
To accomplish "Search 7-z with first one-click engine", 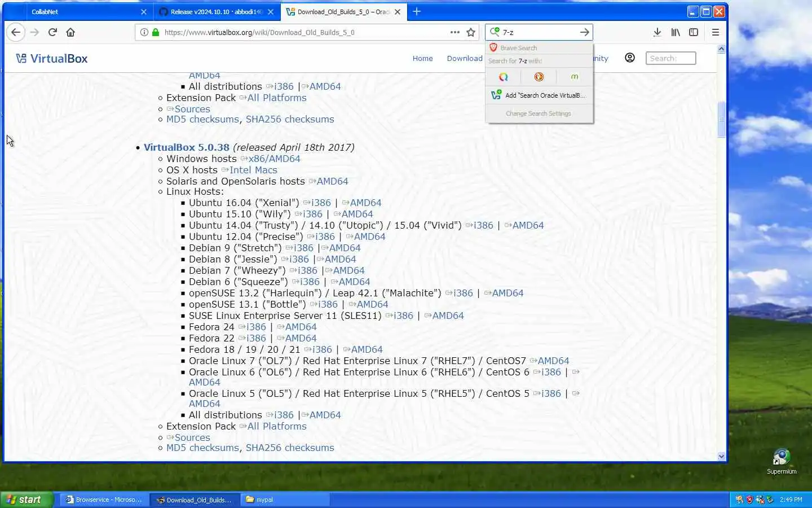I will pos(504,77).
